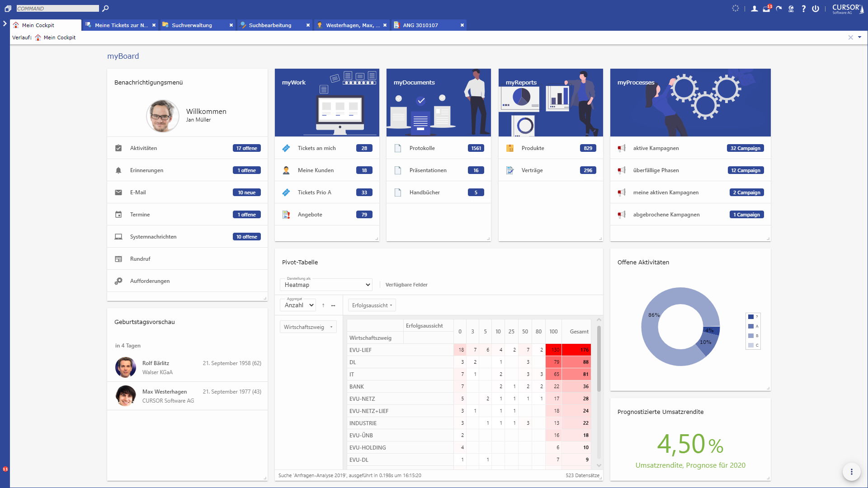
Task: Toggle sort direction arrow beside Anzahl
Action: coord(323,305)
